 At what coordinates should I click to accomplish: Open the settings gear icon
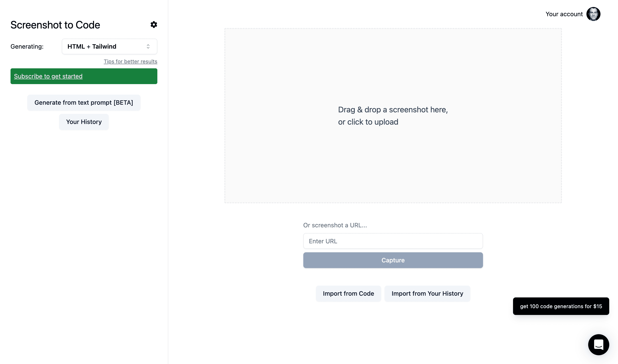[x=154, y=25]
